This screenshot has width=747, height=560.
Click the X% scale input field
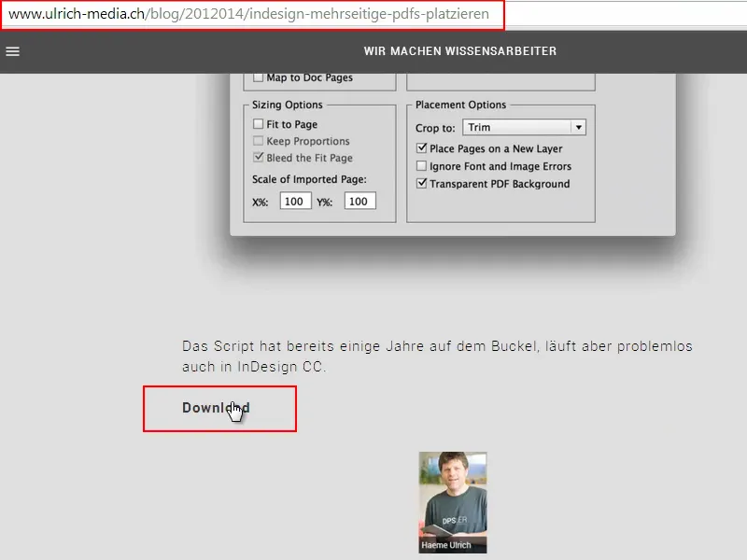click(x=295, y=201)
